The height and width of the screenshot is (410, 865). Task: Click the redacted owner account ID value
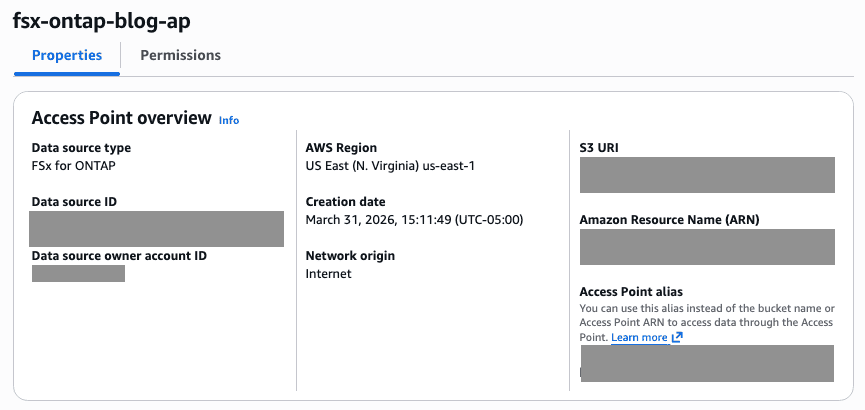[x=78, y=273]
